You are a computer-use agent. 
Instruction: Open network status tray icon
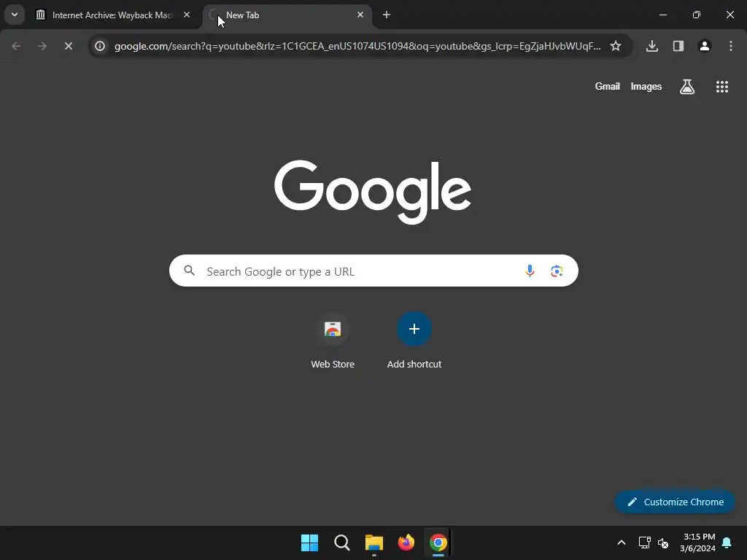pos(645,542)
